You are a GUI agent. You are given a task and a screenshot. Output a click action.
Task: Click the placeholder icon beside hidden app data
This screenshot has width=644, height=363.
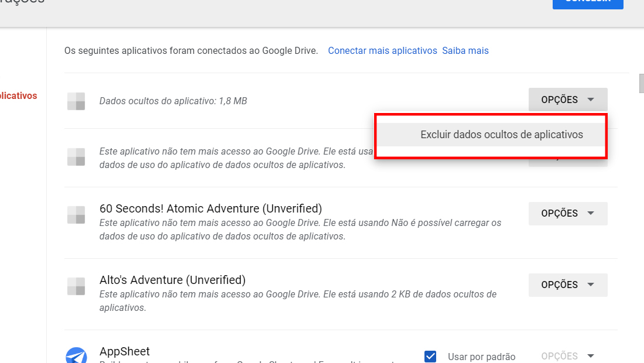point(76,101)
